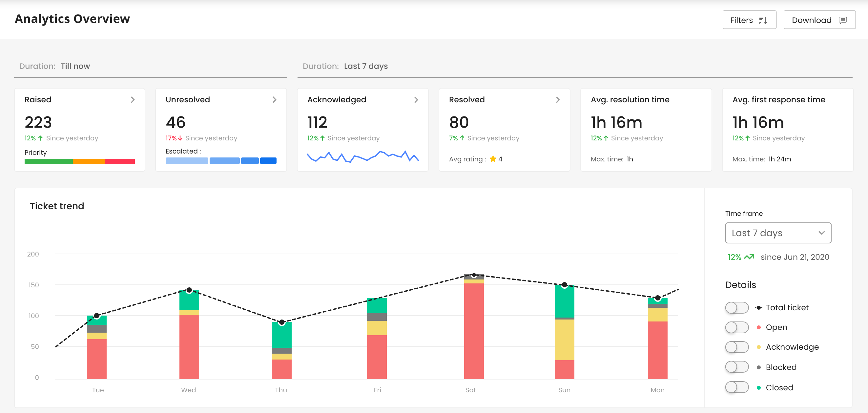The width and height of the screenshot is (868, 413).
Task: Toggle the Blocked switch
Action: pyautogui.click(x=736, y=367)
